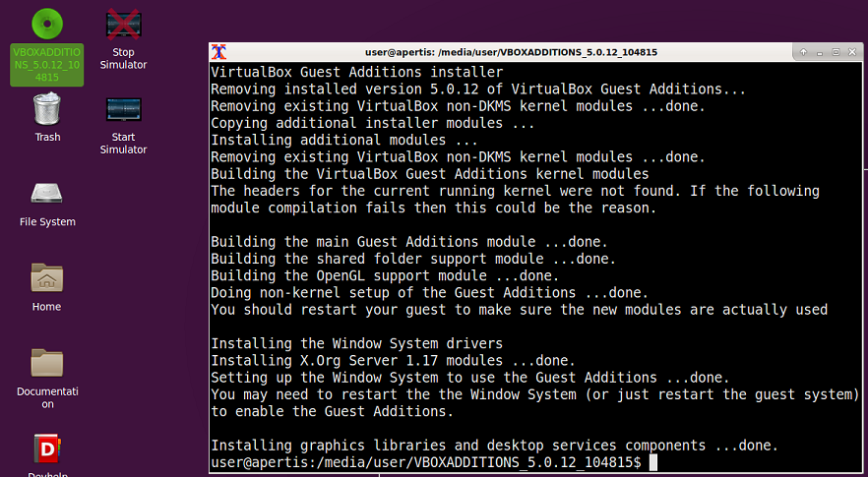
Task: Click 'Copying additional installer modules' line
Action: click(x=373, y=123)
